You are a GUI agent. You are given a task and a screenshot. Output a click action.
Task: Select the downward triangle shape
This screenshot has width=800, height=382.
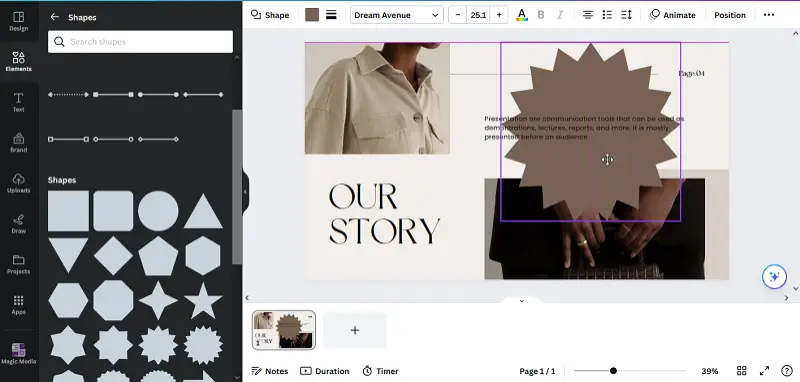[68, 255]
